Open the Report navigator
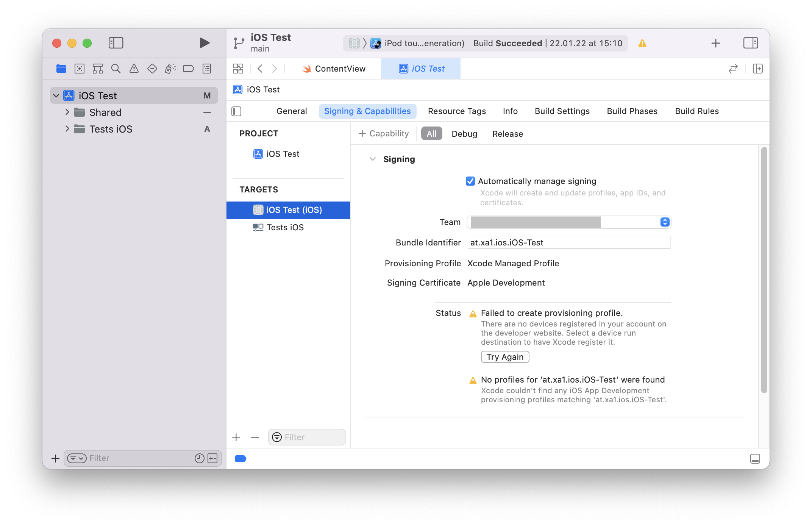Screen dimensions: 812x525 pyautogui.click(x=206, y=69)
